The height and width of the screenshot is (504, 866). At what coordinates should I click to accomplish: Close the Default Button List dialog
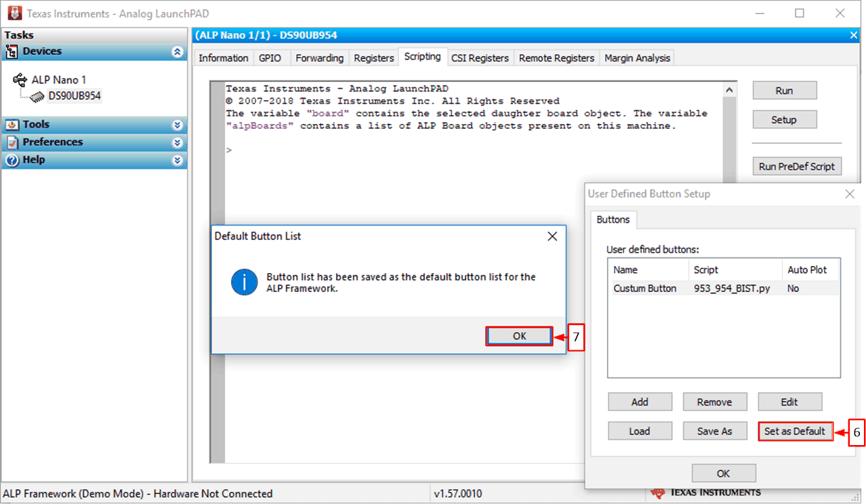[x=552, y=236]
